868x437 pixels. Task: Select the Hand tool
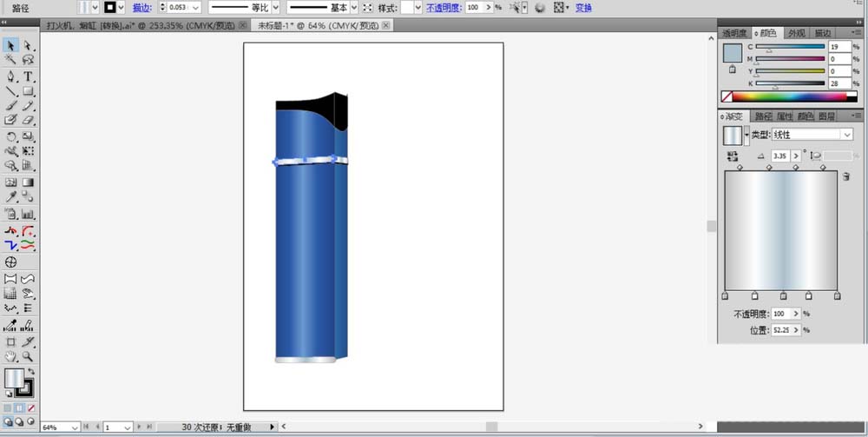tap(10, 357)
